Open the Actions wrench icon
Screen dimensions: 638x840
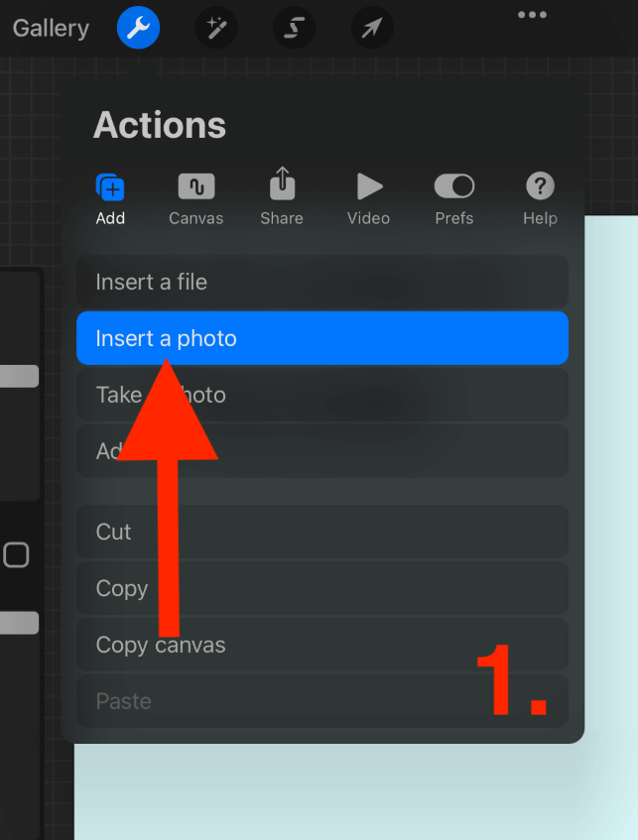(x=138, y=28)
